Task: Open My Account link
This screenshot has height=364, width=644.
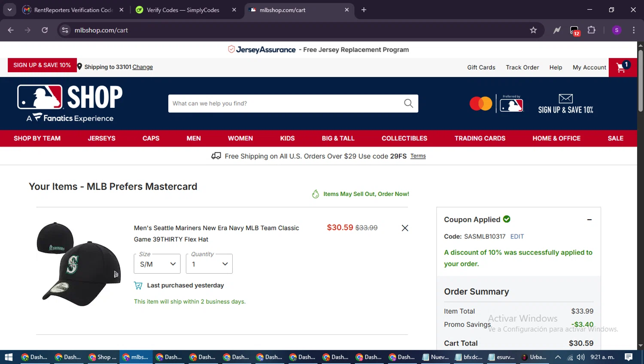Action: 589,67
